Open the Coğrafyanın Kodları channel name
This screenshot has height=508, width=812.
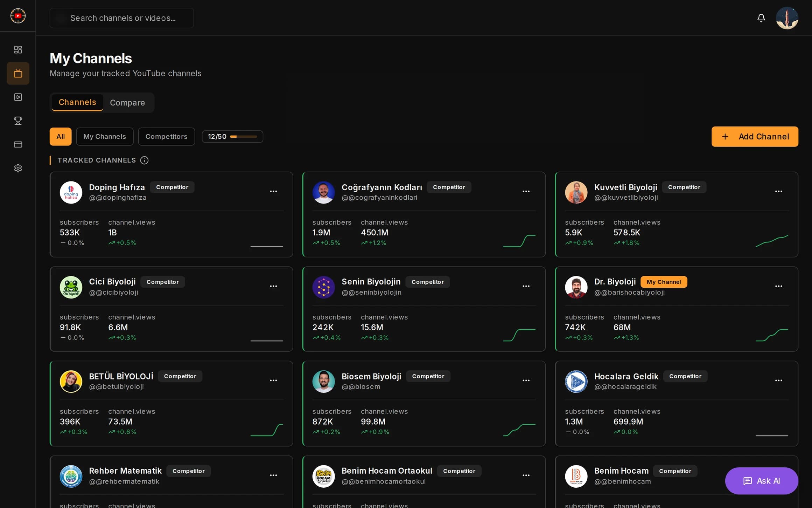click(x=381, y=187)
